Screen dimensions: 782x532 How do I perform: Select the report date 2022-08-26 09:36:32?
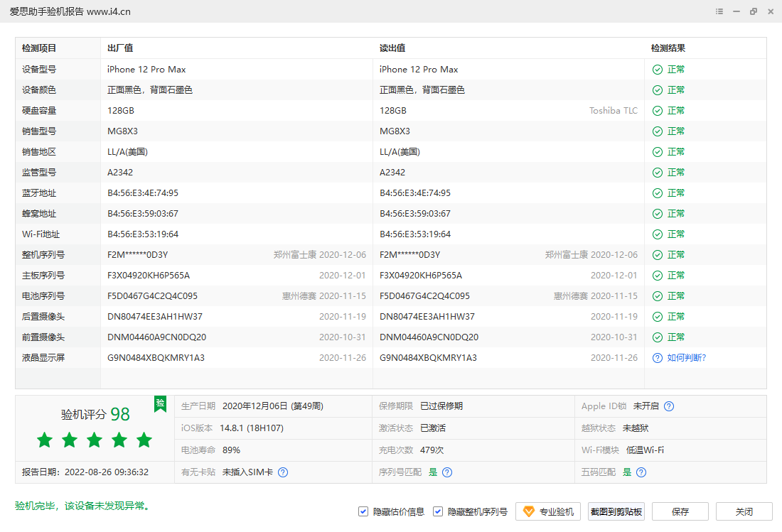click(x=107, y=472)
